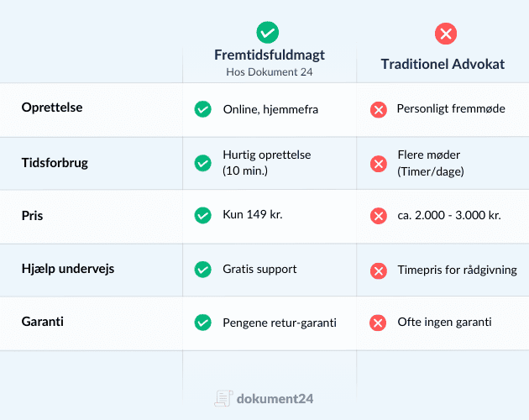Click red X beside ca. 2.000 - 3.000 kr.
The image size is (529, 420).
click(x=379, y=216)
